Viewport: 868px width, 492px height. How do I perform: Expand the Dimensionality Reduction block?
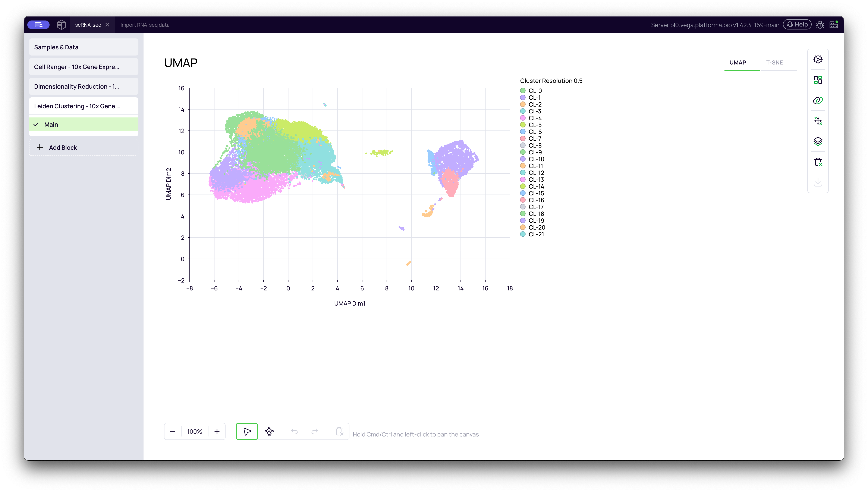pyautogui.click(x=84, y=86)
